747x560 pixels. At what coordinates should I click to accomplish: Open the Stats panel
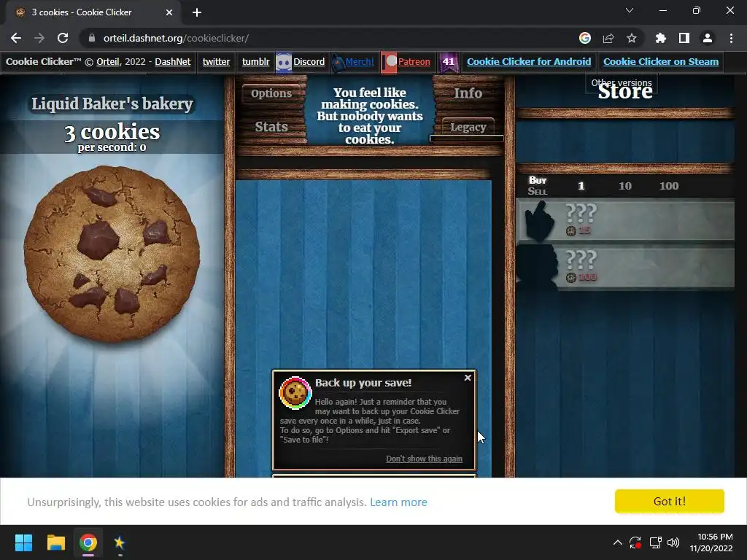point(271,127)
